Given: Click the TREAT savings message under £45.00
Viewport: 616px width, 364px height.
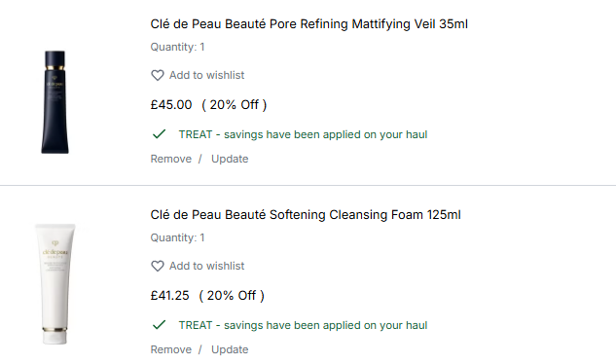Looking at the screenshot, I should coord(303,134).
